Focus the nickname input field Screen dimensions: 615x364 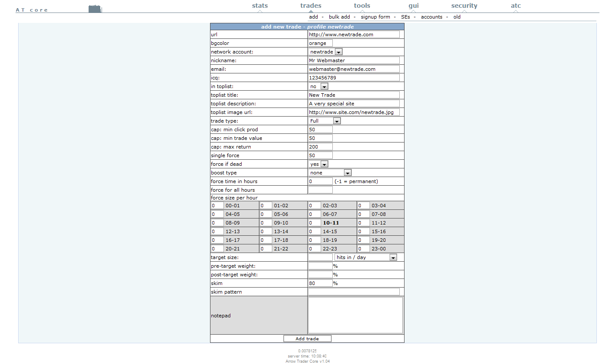pos(354,60)
